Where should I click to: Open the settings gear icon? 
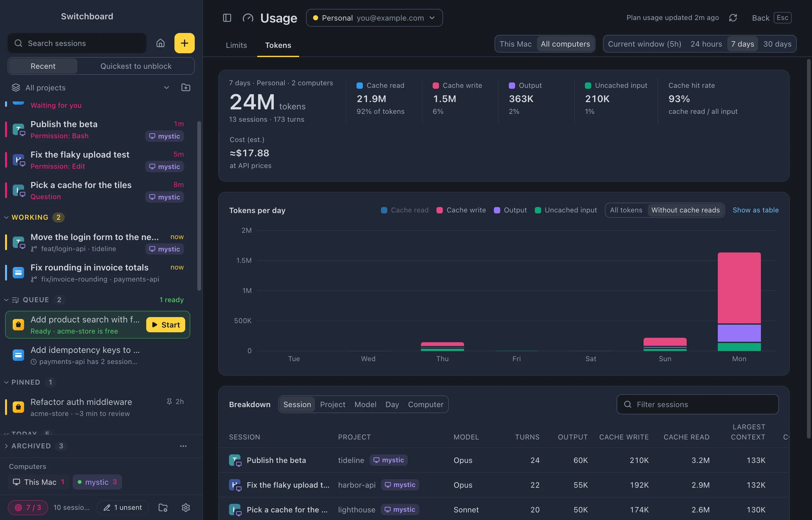[186, 508]
